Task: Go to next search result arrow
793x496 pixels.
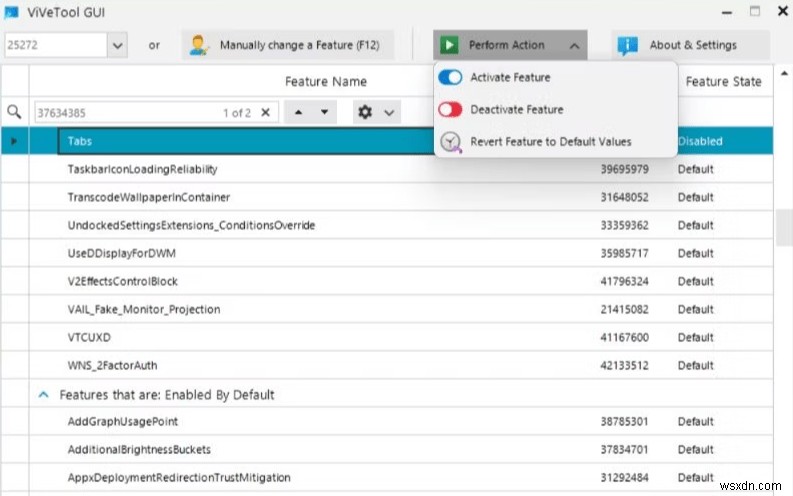Action: click(x=324, y=112)
